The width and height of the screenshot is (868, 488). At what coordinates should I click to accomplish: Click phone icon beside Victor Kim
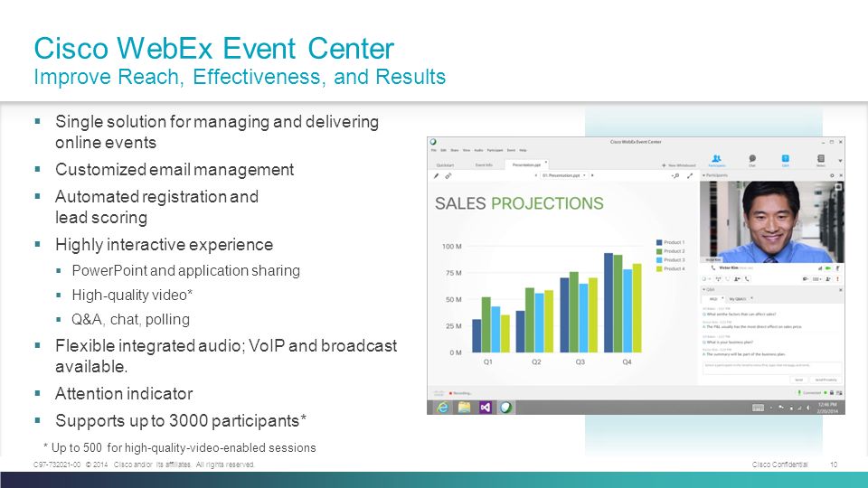[713, 267]
